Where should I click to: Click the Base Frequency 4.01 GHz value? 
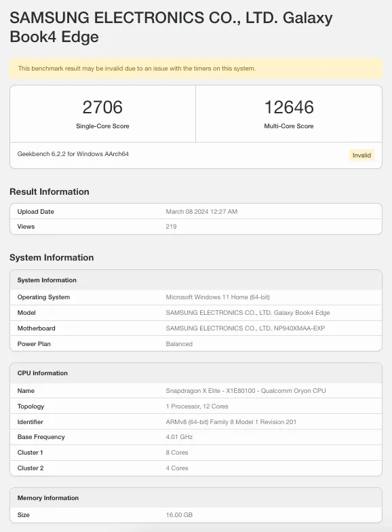click(x=179, y=437)
